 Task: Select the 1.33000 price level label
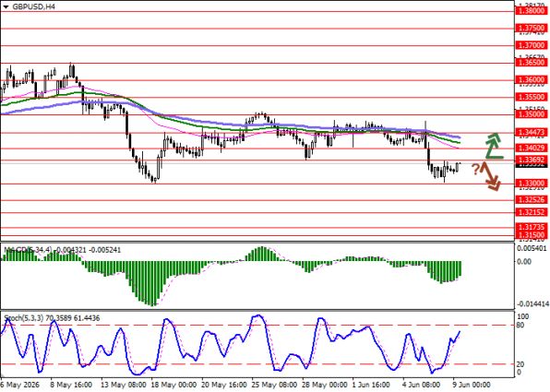(532, 184)
